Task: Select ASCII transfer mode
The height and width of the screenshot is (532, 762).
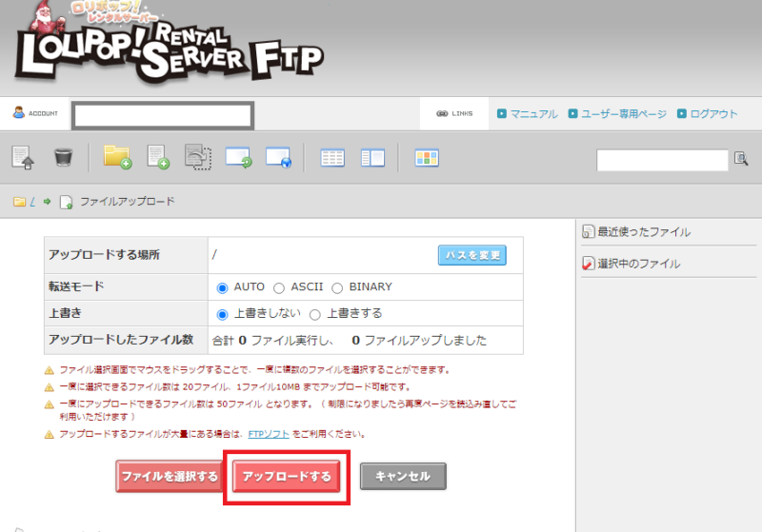Action: [279, 287]
